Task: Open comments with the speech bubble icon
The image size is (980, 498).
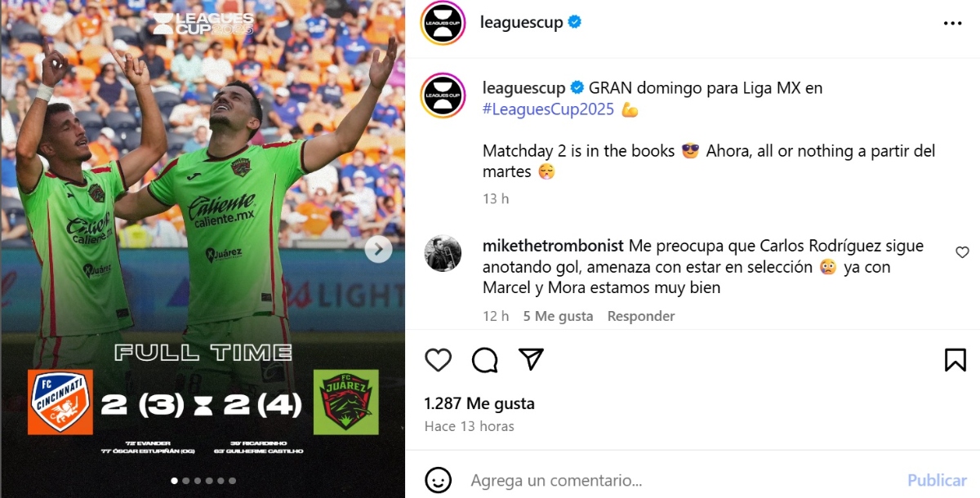Action: click(485, 360)
